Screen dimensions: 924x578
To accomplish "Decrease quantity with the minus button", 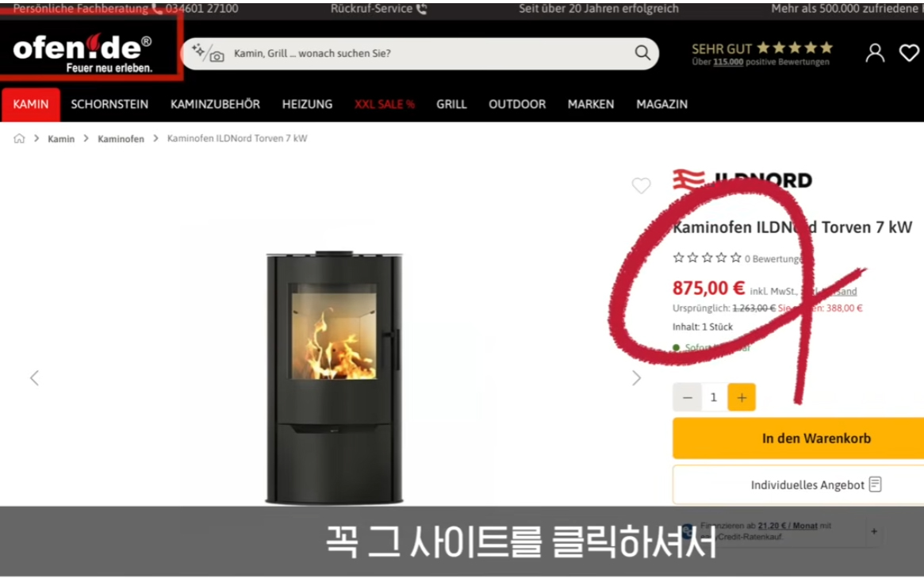I will tap(687, 397).
